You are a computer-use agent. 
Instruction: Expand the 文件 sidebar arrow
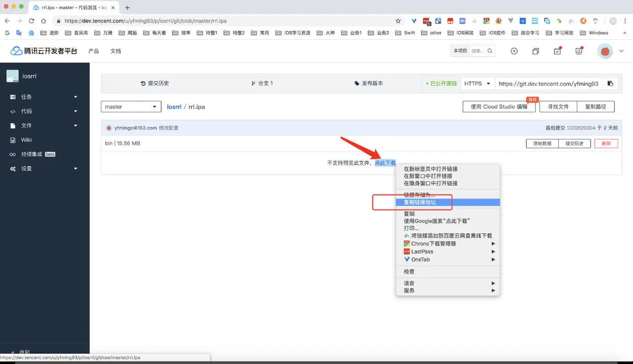click(76, 126)
